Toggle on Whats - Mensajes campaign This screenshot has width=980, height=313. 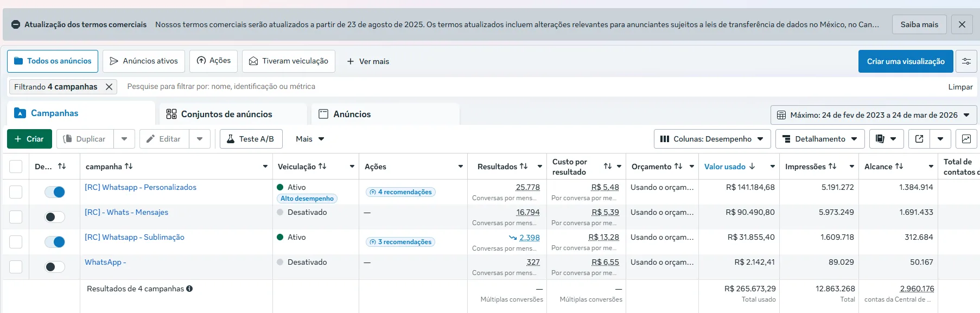[x=55, y=217]
